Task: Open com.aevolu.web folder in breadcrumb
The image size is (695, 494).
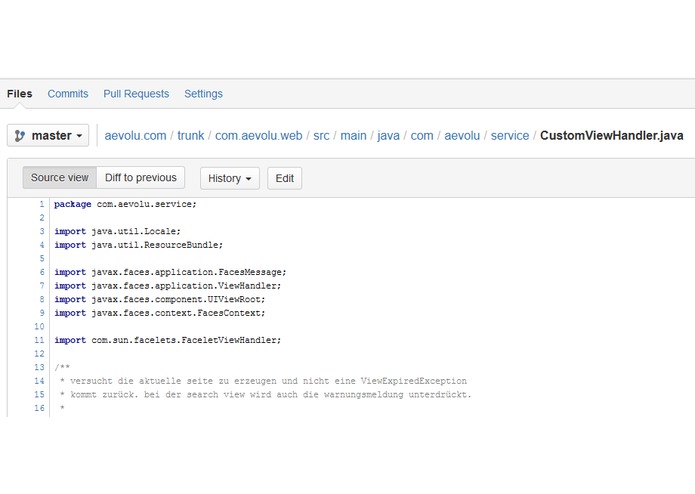Action: tap(258, 136)
